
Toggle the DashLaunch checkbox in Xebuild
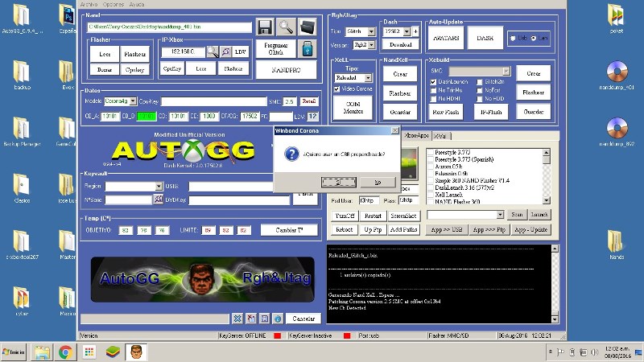coord(434,81)
